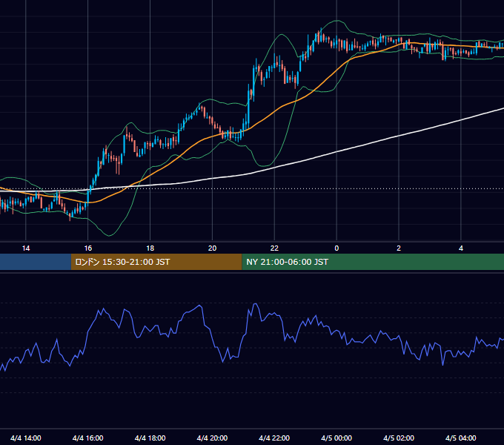
Task: Click the 20 hour label on price chart axis
Action: [x=212, y=248]
